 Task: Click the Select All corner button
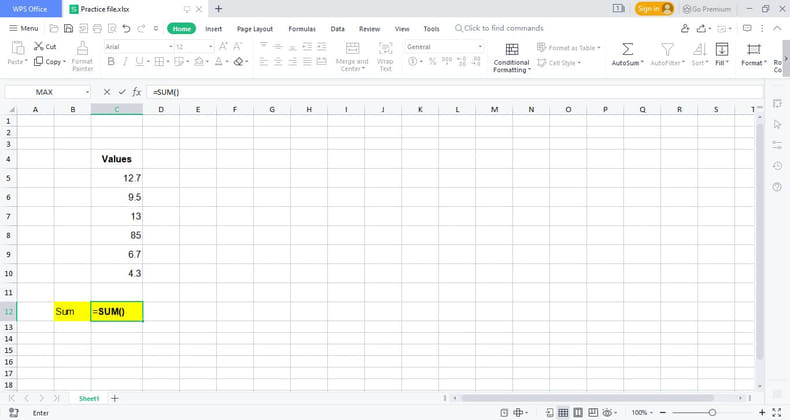point(10,109)
